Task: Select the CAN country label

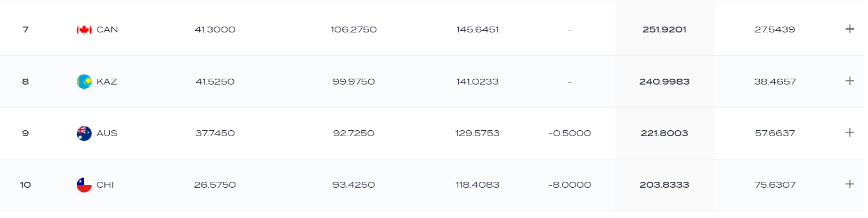Action: pyautogui.click(x=107, y=30)
